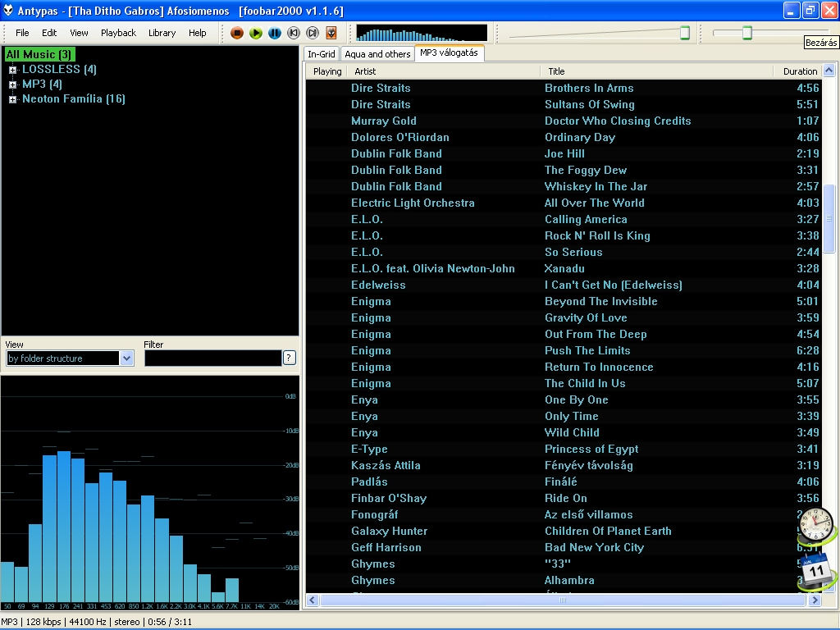Select the 'Princess of Egypt' track
Image resolution: width=840 pixels, height=630 pixels.
pyautogui.click(x=563, y=449)
